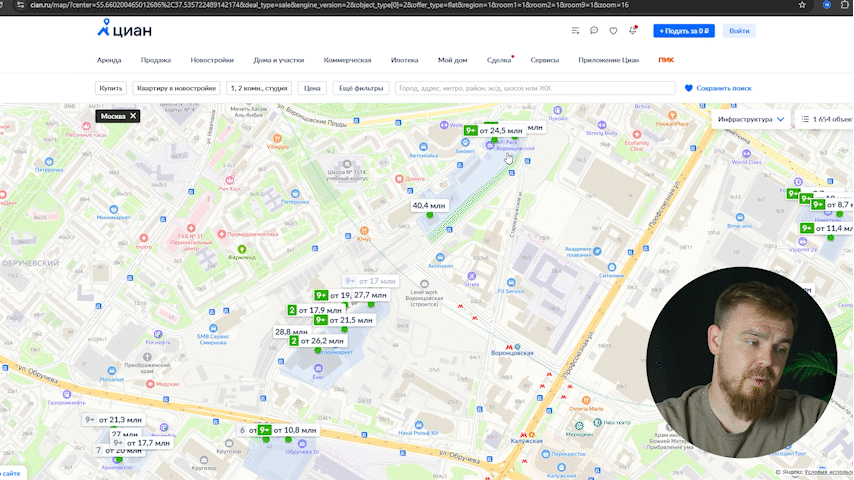
Task: Select the от 11,4 млн price marker
Action: [827, 228]
